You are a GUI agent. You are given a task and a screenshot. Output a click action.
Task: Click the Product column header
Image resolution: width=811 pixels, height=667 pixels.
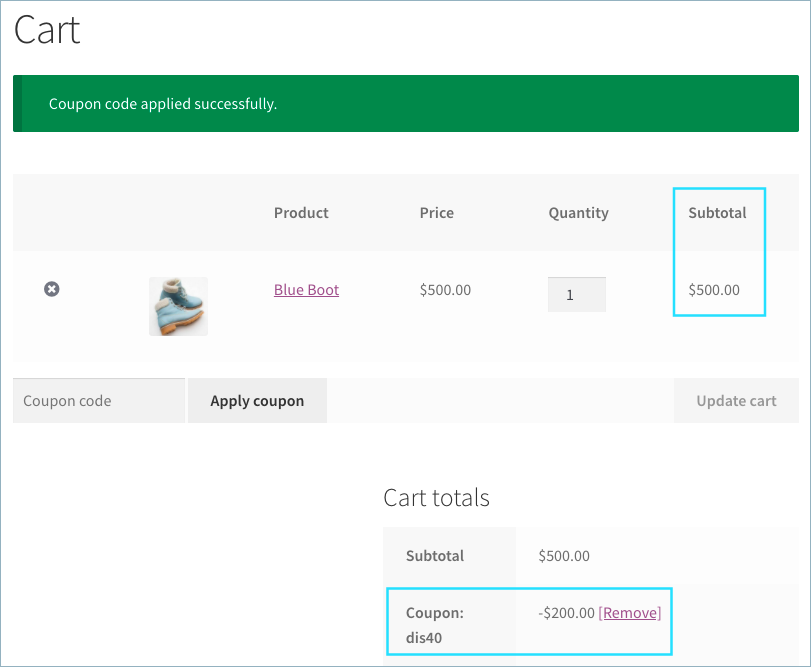pyautogui.click(x=301, y=213)
